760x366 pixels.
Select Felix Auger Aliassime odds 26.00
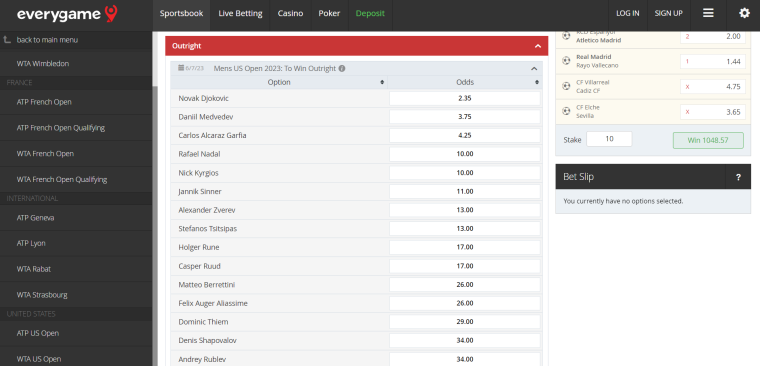(464, 303)
